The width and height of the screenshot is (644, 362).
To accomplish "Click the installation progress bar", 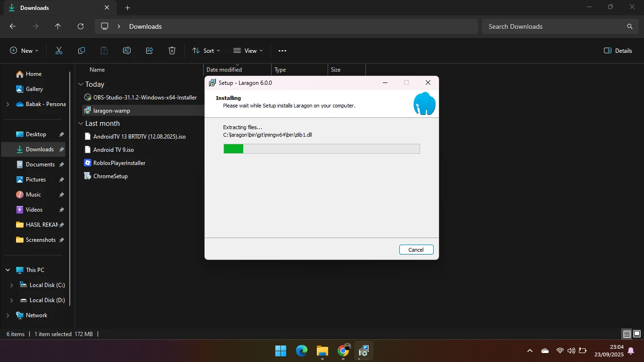I will tap(322, 149).
